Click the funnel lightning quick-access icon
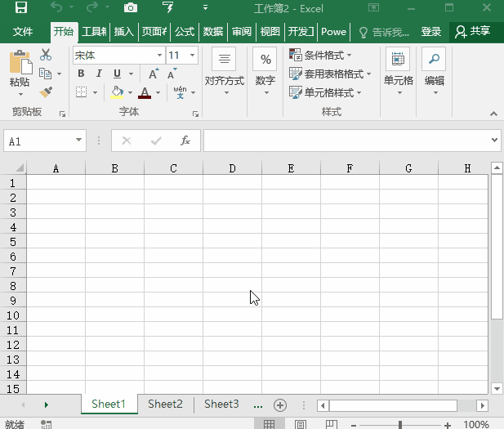Viewport: 504px width, 429px height. [167, 7]
